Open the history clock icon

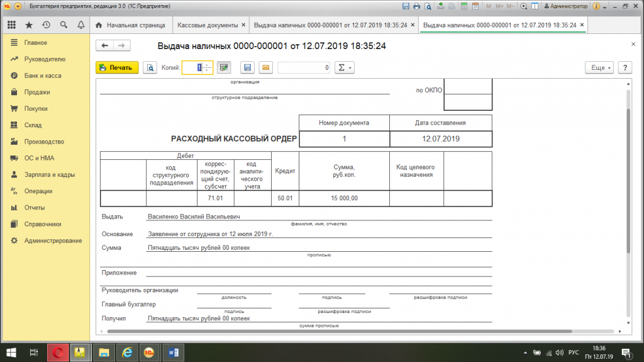tap(46, 25)
